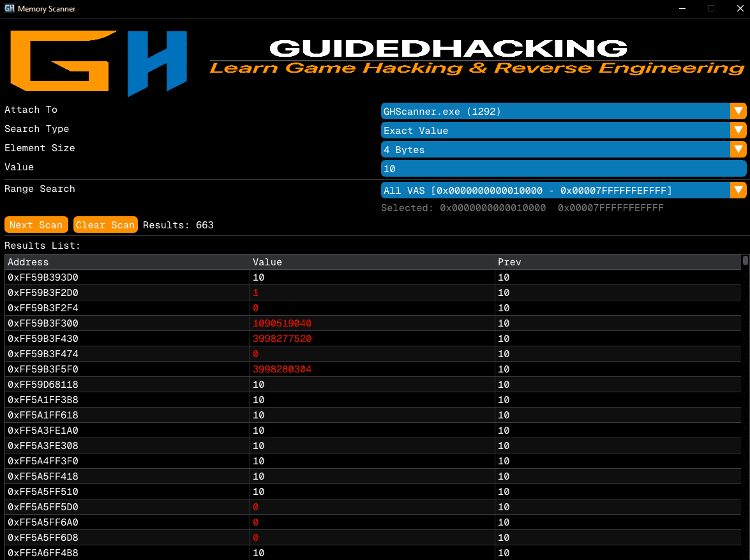Click the Value column header
This screenshot has height=560, width=750.
tap(372, 262)
